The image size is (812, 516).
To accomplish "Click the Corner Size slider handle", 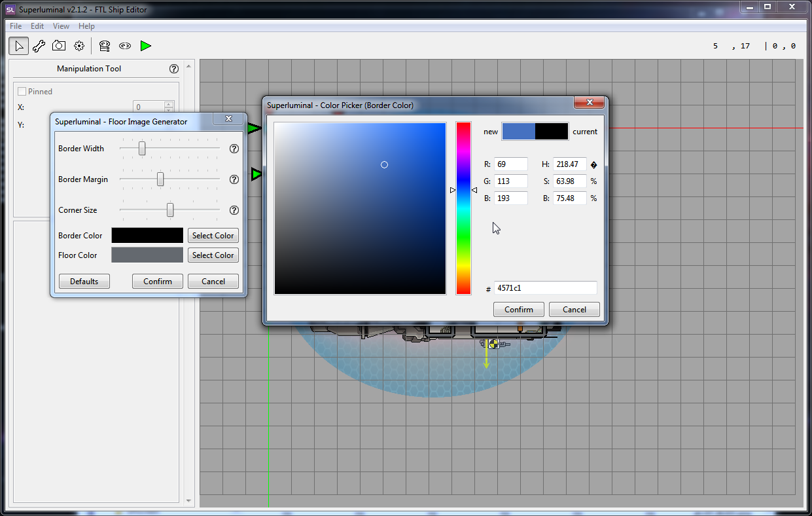I will 170,210.
